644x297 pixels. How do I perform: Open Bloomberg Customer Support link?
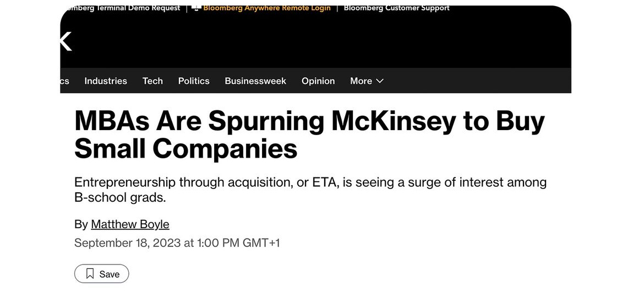click(x=396, y=8)
